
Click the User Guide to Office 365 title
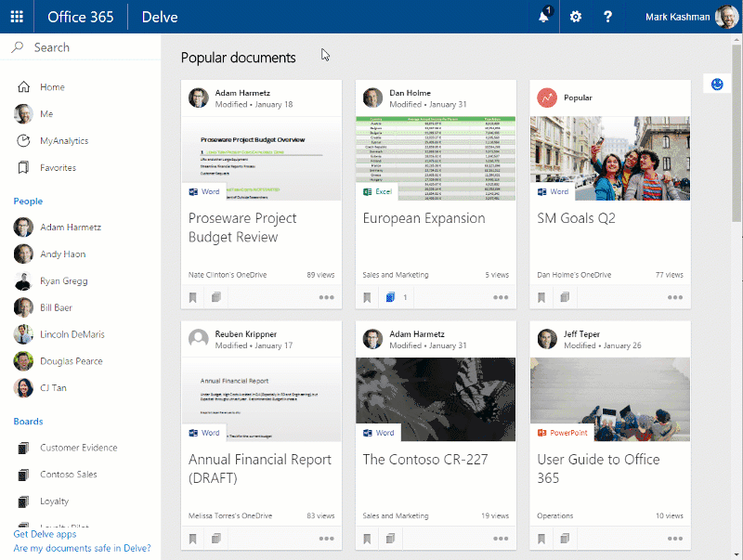click(598, 469)
